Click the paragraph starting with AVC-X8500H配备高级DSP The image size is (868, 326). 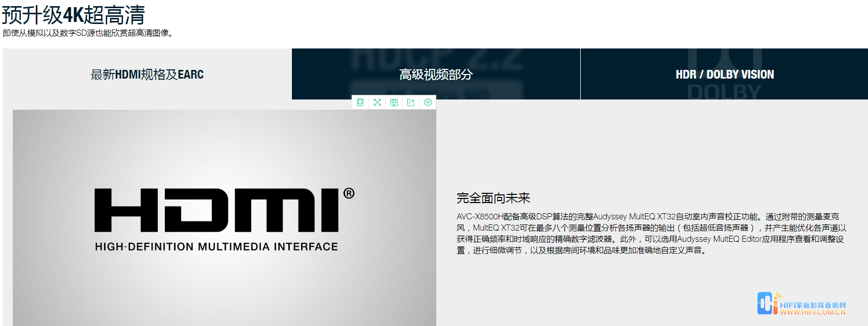(652, 234)
